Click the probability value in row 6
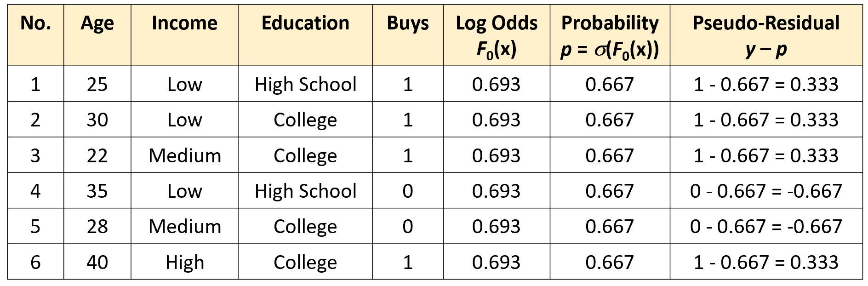The height and width of the screenshot is (286, 868). [610, 262]
